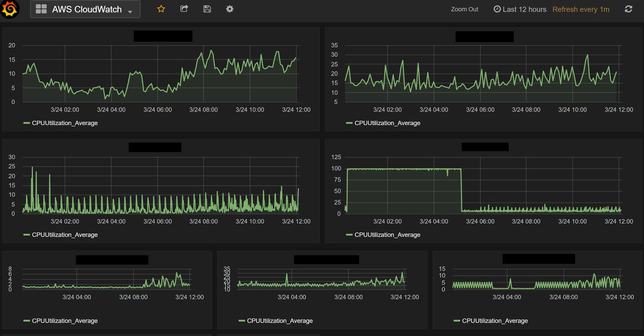Open the bottom-left panel title menu
The image size is (644, 336).
112,260
